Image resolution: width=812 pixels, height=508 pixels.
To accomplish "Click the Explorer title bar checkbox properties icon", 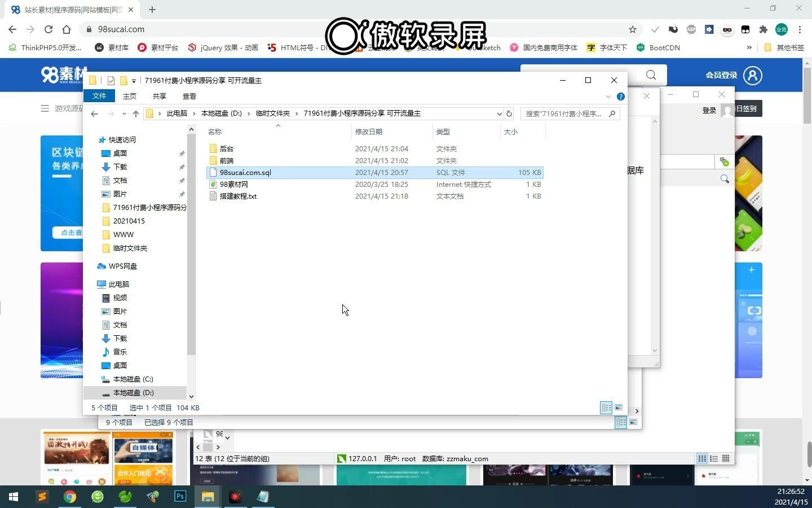I will pyautogui.click(x=111, y=81).
